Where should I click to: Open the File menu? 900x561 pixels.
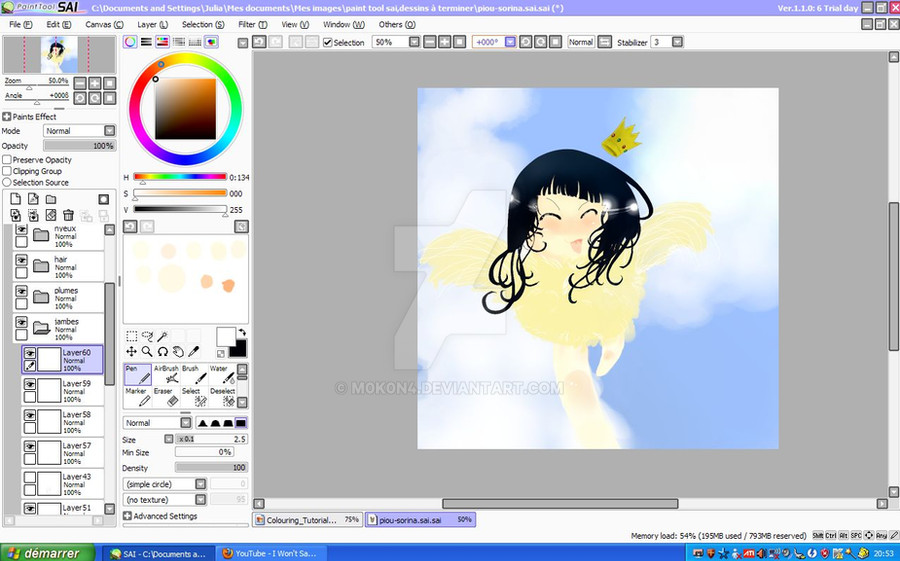tap(21, 25)
